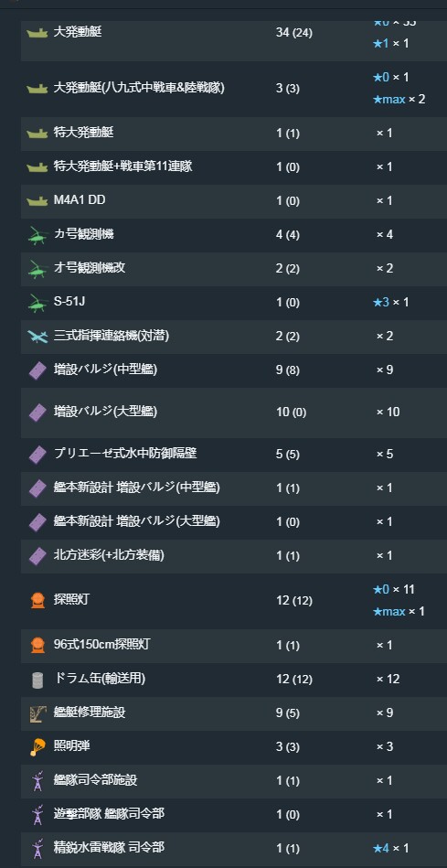
Task: Click the parachute flare icon for 照明弾
Action: tap(37, 746)
